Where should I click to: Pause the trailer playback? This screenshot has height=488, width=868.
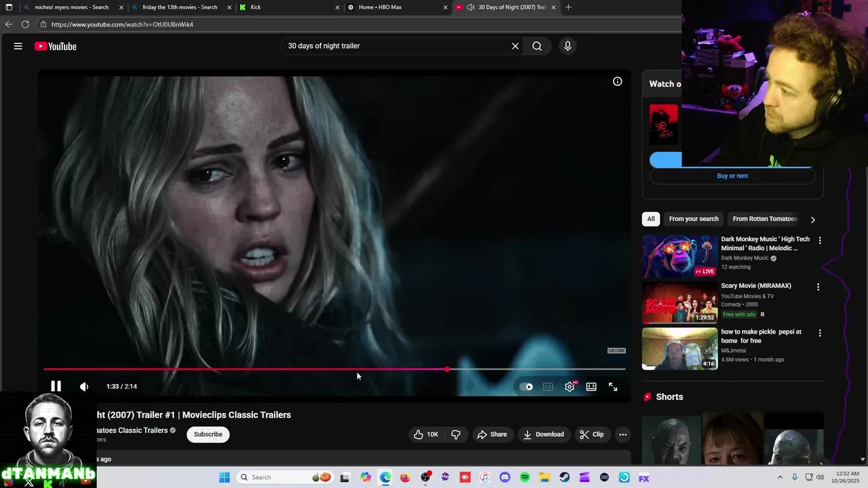56,386
